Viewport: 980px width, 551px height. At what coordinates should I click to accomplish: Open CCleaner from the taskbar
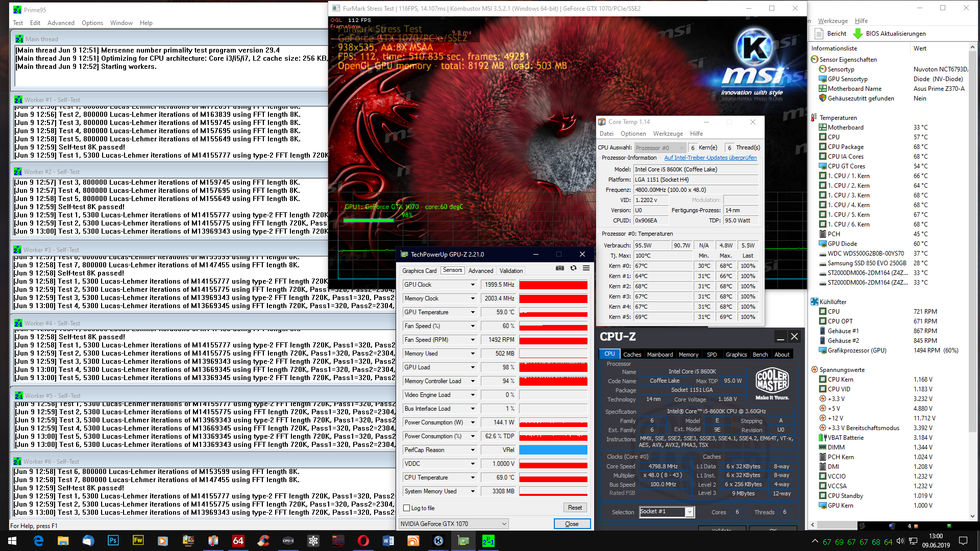coord(263,541)
